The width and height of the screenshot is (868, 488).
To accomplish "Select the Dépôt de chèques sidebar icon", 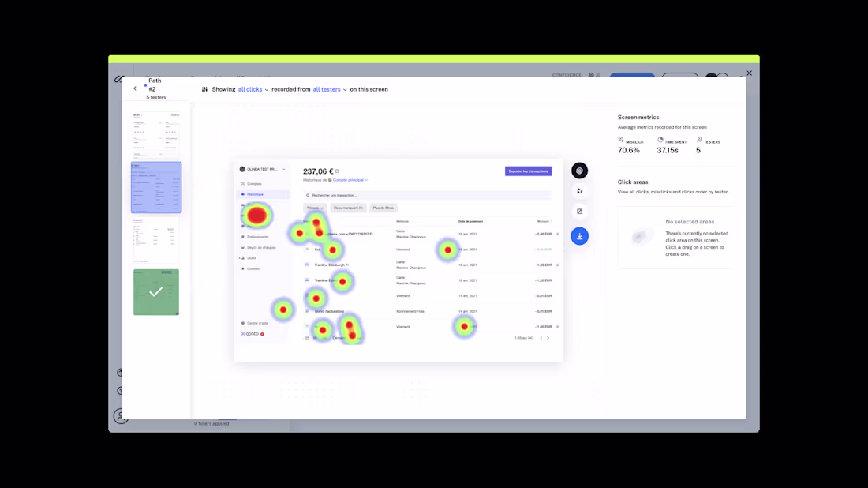I will click(x=244, y=247).
